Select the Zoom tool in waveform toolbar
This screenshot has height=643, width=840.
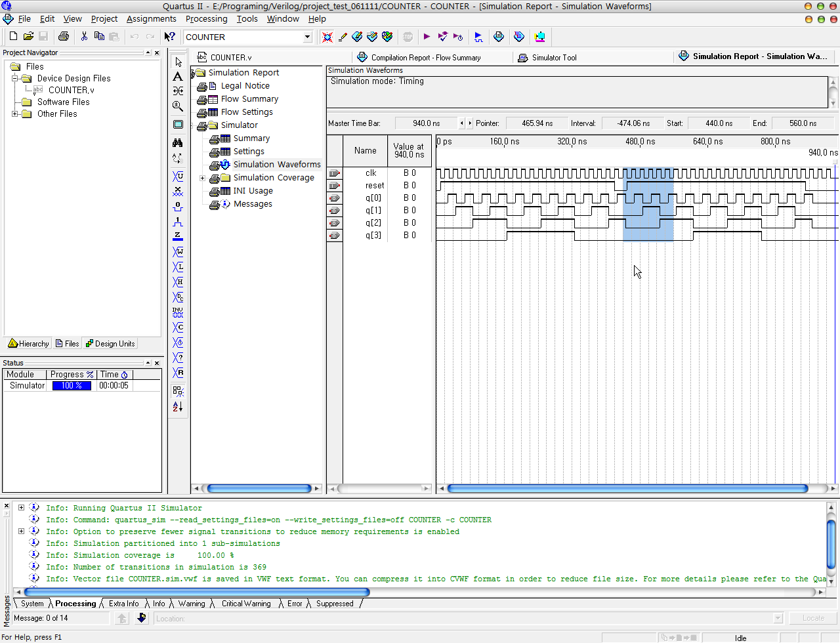coord(178,106)
